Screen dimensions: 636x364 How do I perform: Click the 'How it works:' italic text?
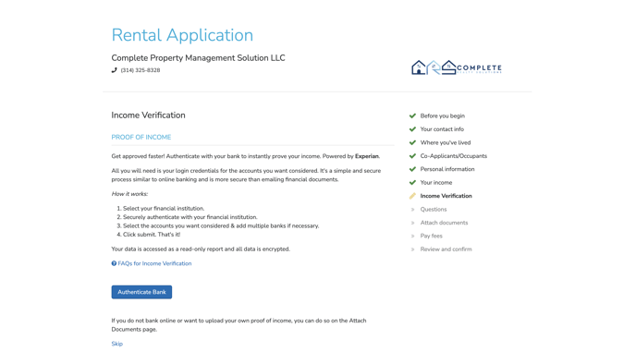tap(129, 194)
